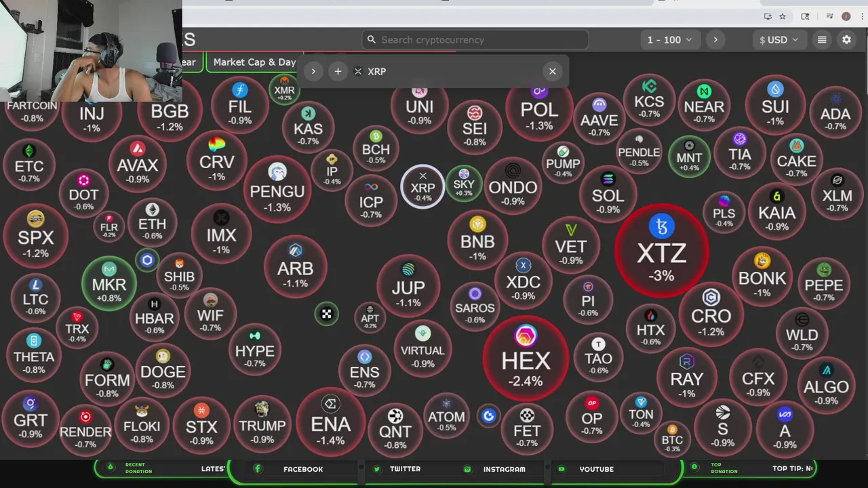Screen dimensions: 868x488
Task: Click the ETH bubble diamond logo
Action: click(152, 209)
